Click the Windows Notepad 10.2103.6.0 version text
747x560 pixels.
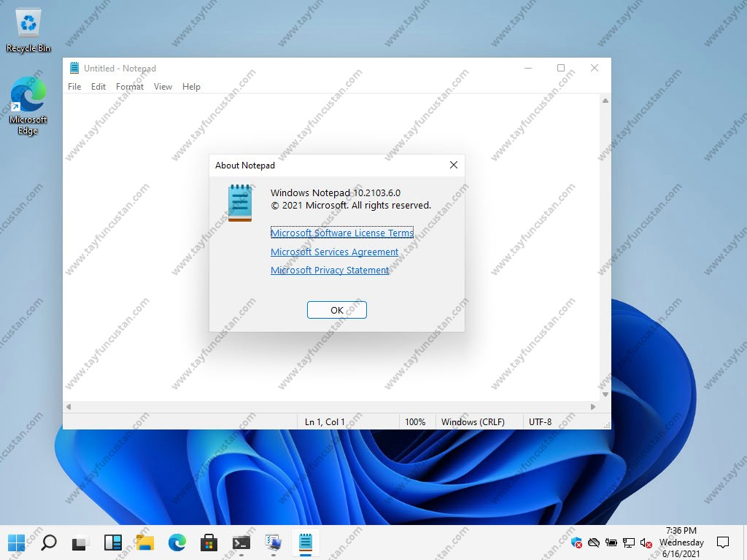336,192
